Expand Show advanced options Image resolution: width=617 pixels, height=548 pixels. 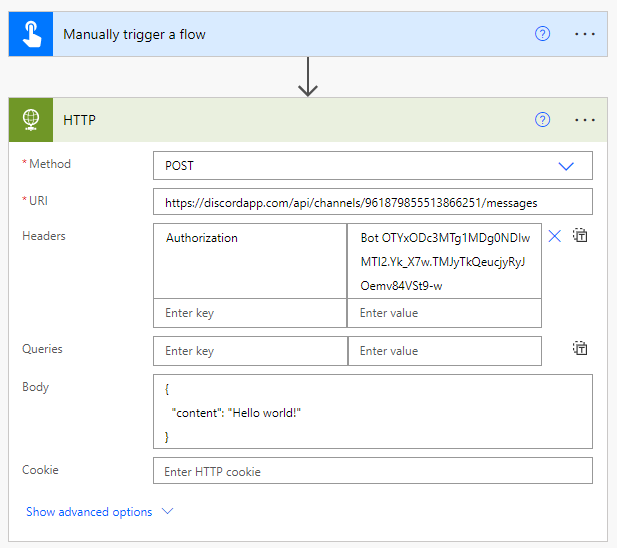[100, 512]
